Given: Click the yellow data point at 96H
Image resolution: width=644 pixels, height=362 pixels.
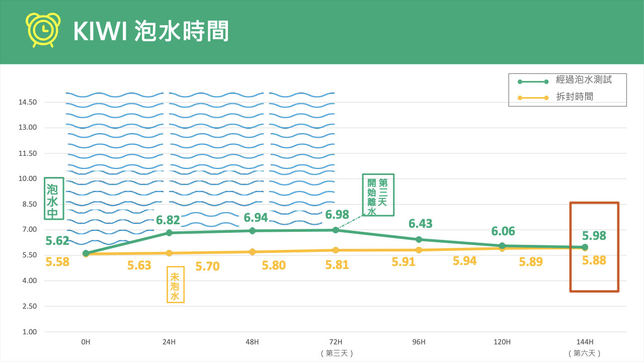Looking at the screenshot, I should [419, 250].
